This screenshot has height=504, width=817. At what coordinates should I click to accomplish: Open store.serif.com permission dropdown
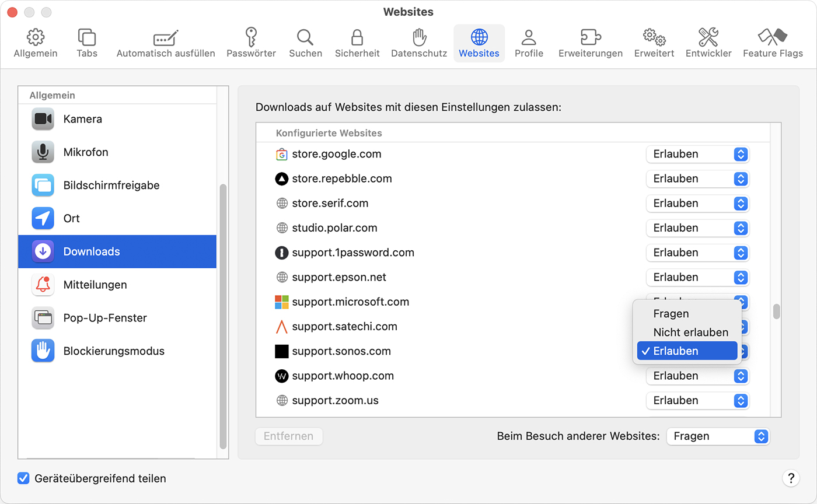click(697, 204)
